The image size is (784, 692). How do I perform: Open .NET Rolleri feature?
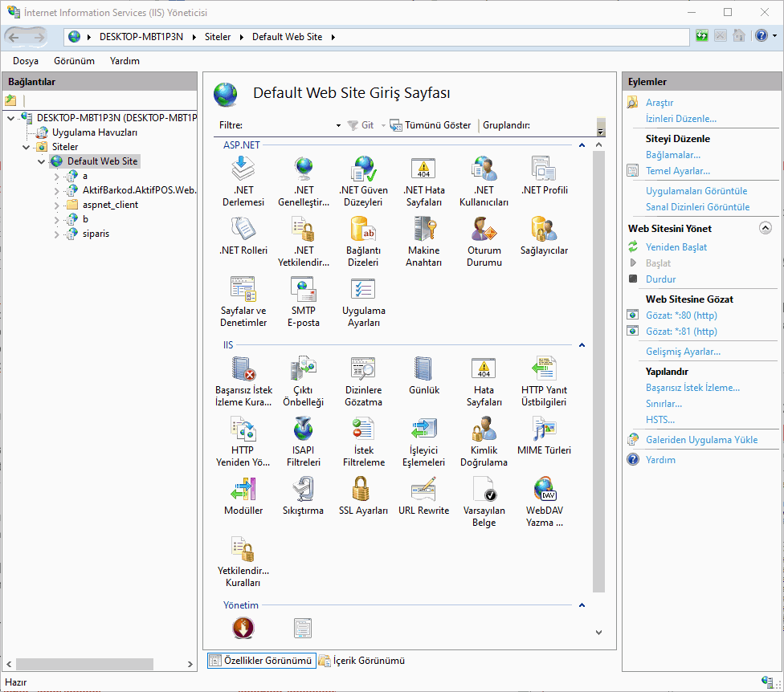pos(243,235)
